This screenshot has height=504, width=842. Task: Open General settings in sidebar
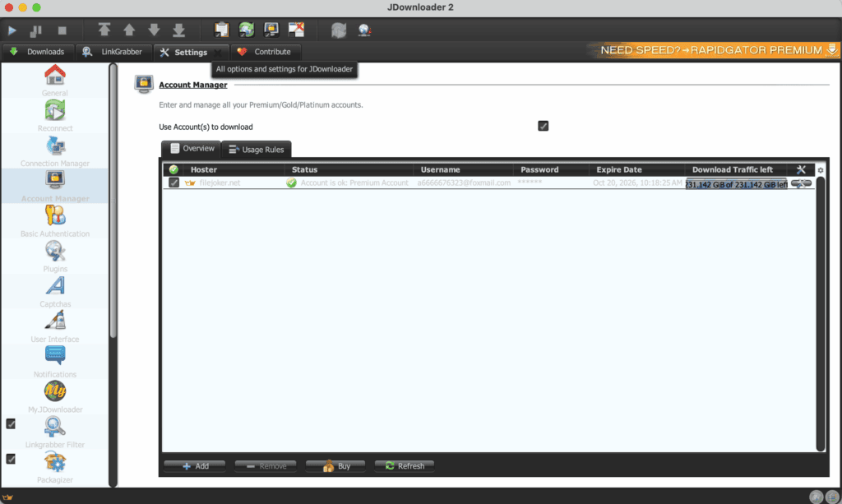pos(55,80)
